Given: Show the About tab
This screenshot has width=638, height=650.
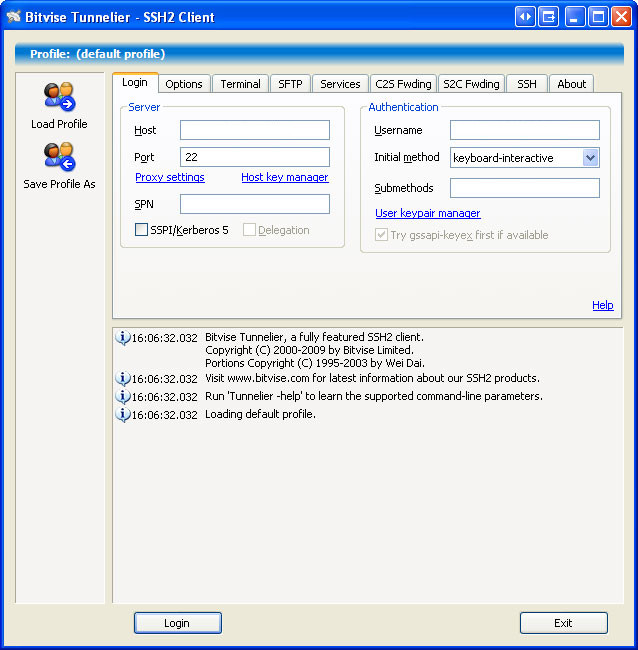Looking at the screenshot, I should coord(572,84).
